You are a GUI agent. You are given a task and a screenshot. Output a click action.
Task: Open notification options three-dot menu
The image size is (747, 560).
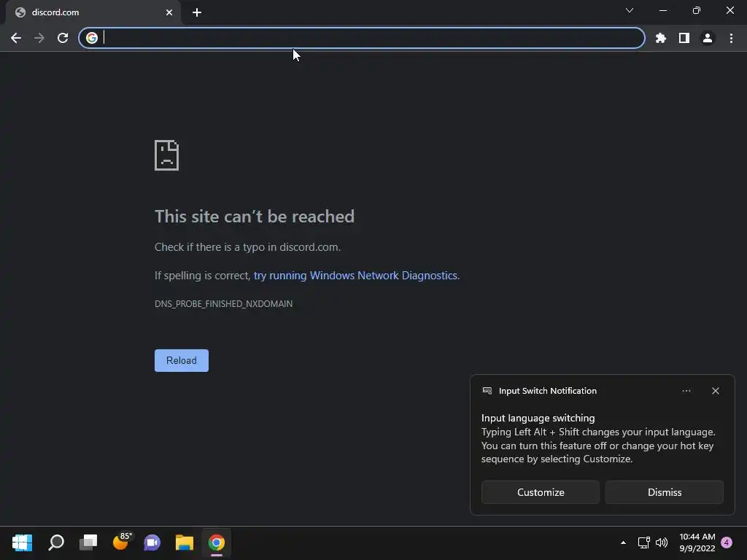686,391
